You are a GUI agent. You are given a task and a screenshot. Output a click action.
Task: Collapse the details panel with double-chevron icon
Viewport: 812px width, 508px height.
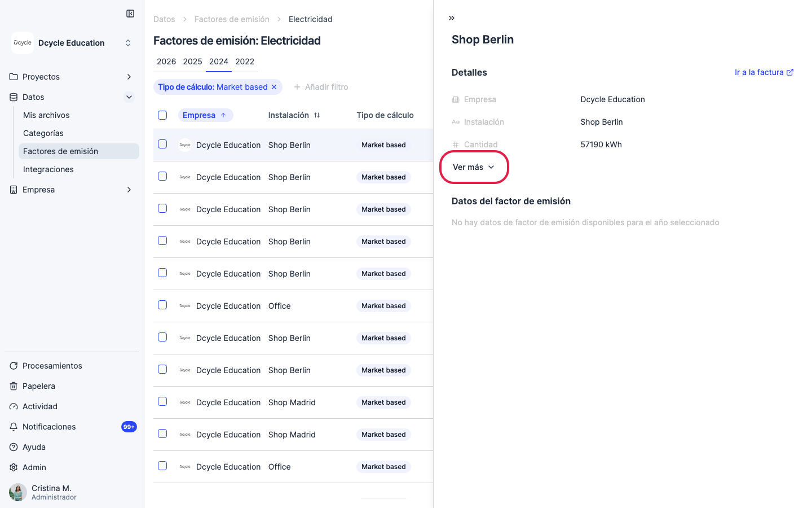pos(452,18)
